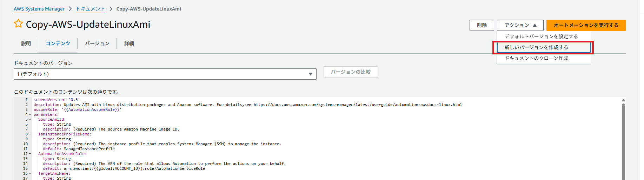Click line number 7 in the gutter
Viewport: 644px width, 180px height.
(26, 129)
